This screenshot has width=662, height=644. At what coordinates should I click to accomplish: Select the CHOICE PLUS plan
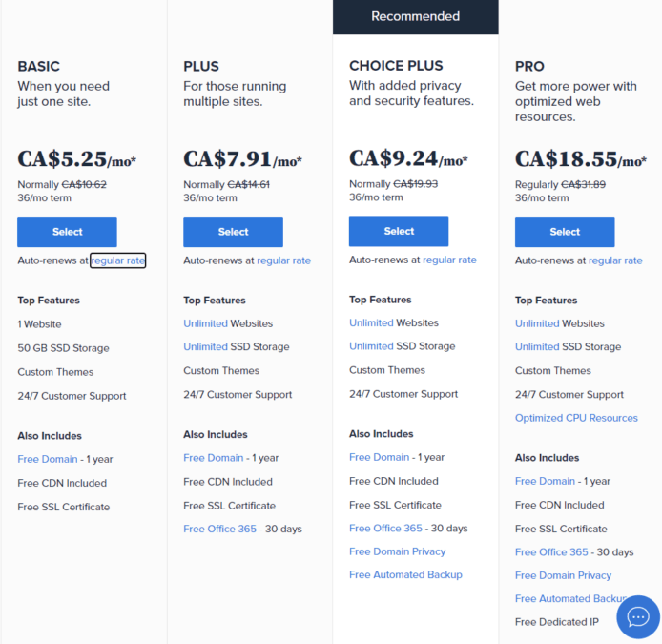pos(399,231)
